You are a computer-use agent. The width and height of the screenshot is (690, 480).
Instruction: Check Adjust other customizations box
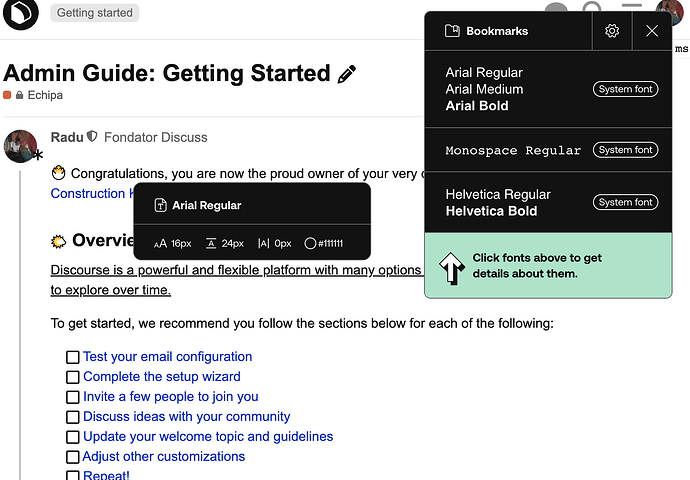click(73, 457)
